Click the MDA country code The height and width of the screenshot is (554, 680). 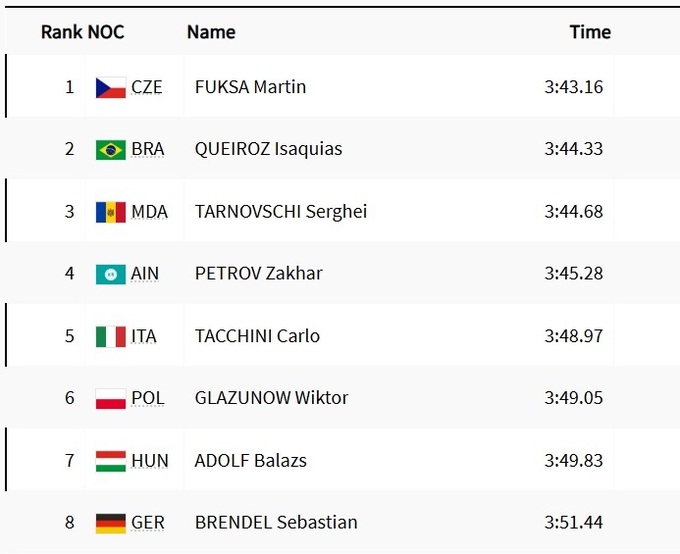[150, 212]
